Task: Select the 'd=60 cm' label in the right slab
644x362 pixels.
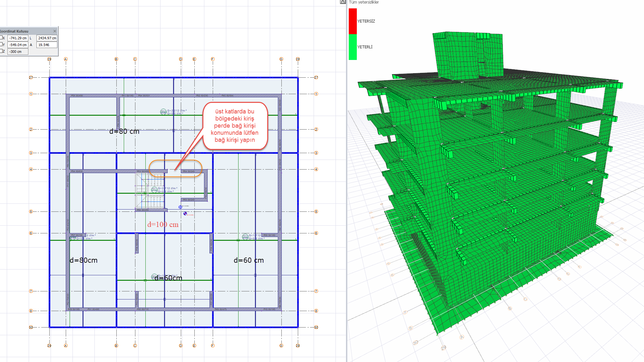Action: click(249, 260)
